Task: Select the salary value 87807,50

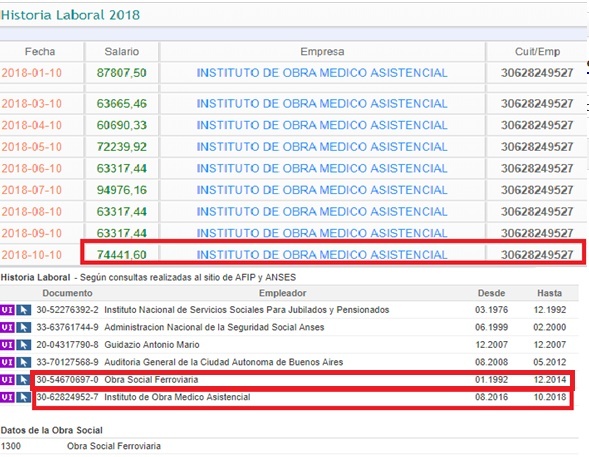Action: [x=122, y=73]
